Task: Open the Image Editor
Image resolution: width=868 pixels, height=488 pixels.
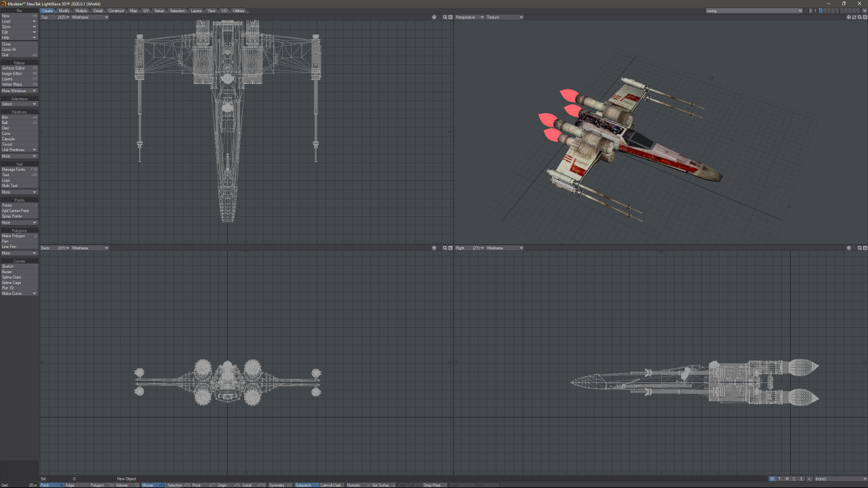Action: point(19,73)
